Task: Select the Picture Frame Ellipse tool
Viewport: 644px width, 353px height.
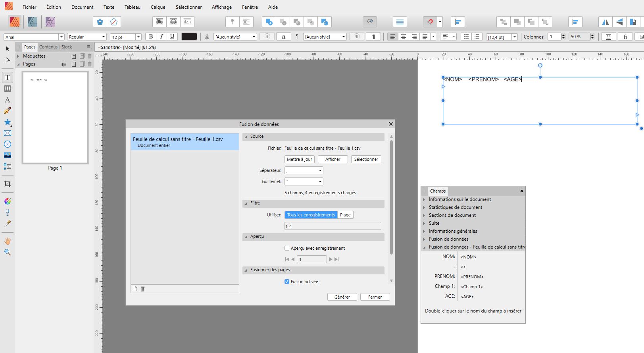Action: tap(7, 144)
